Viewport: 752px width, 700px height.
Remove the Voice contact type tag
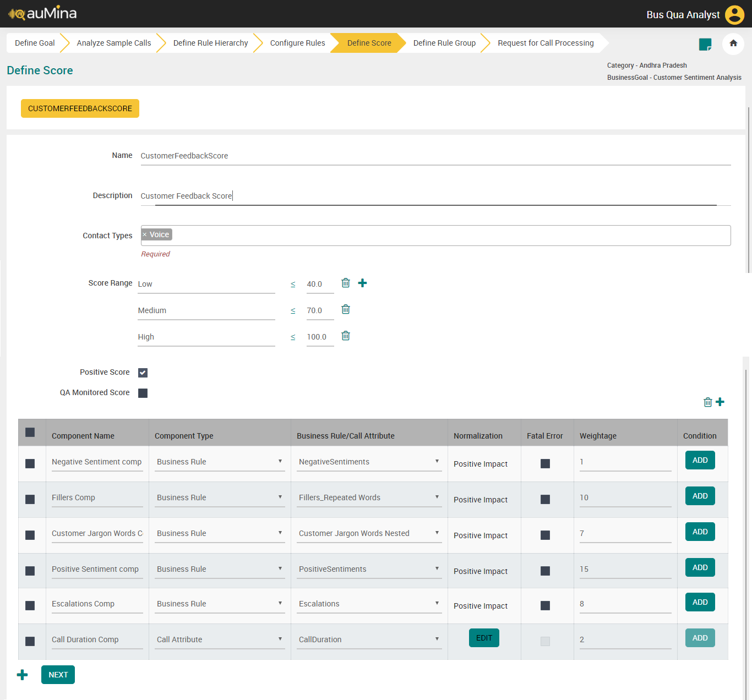[x=145, y=234]
